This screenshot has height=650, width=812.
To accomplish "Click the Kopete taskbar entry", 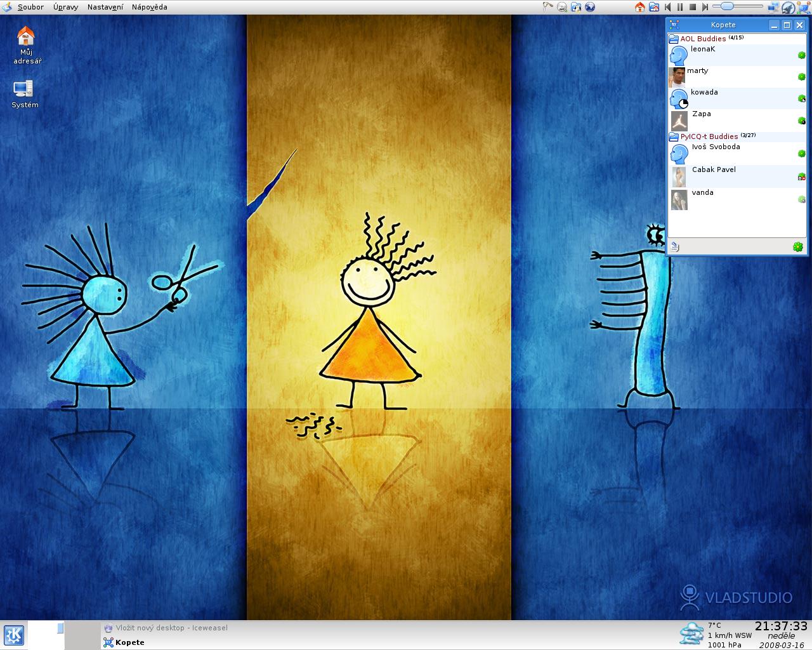I will pos(124,642).
